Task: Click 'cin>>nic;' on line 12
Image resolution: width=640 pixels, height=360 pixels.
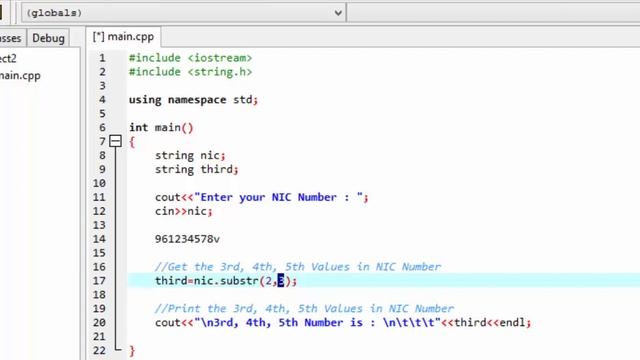Action: 184,211
